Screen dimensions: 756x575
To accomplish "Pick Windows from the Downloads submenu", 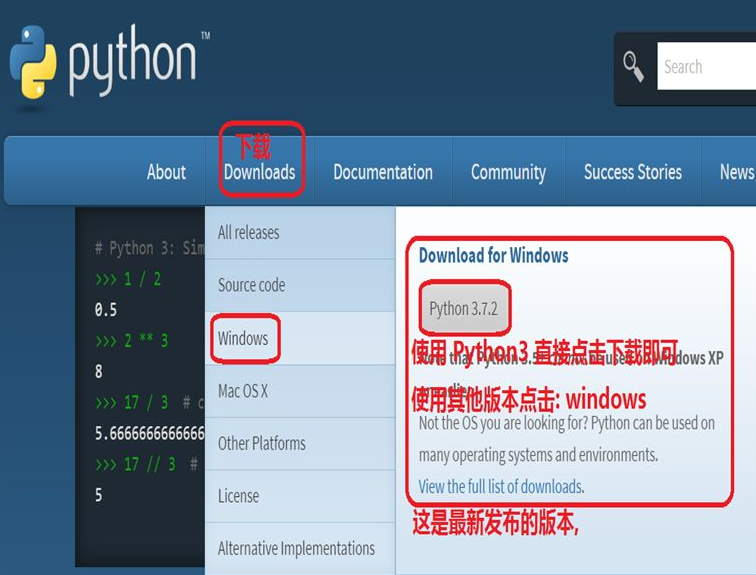I will click(243, 338).
